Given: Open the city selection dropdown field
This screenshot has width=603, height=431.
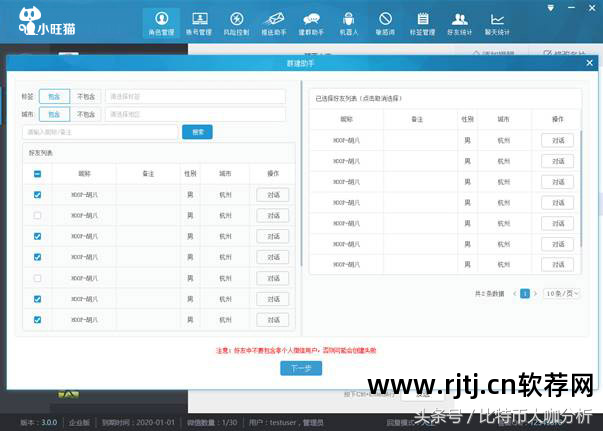Looking at the screenshot, I should tap(195, 114).
